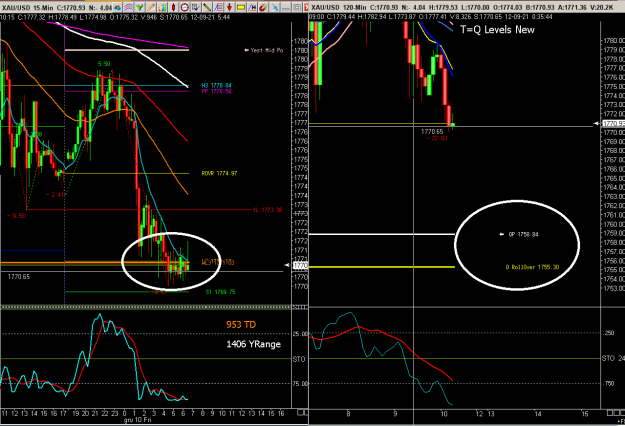Select the diagonal line pencil tool
The height and width of the screenshot is (426, 625).
pyautogui.click(x=207, y=7)
